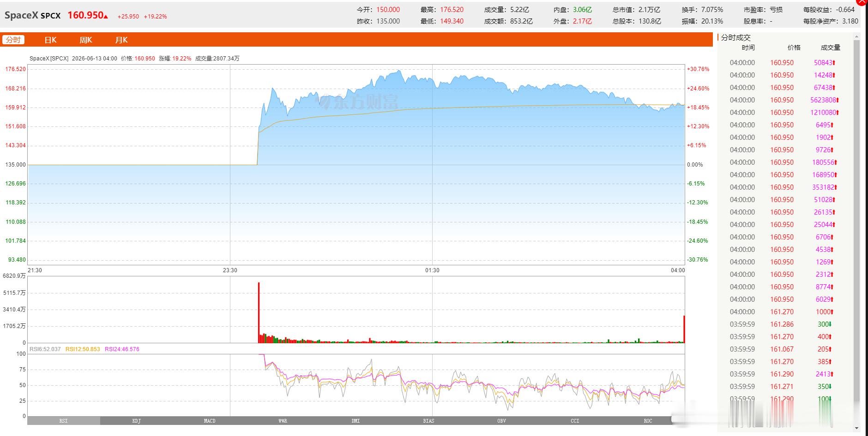Click the 昨收 value 135.000 in header

click(x=388, y=21)
